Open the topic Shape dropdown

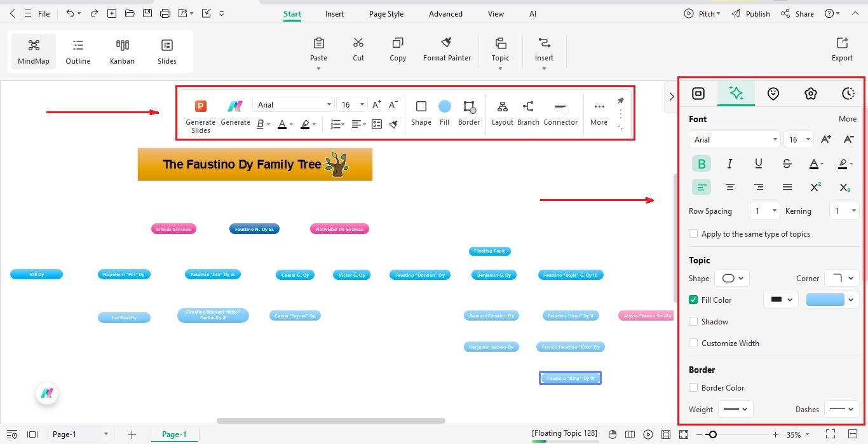pyautogui.click(x=731, y=278)
